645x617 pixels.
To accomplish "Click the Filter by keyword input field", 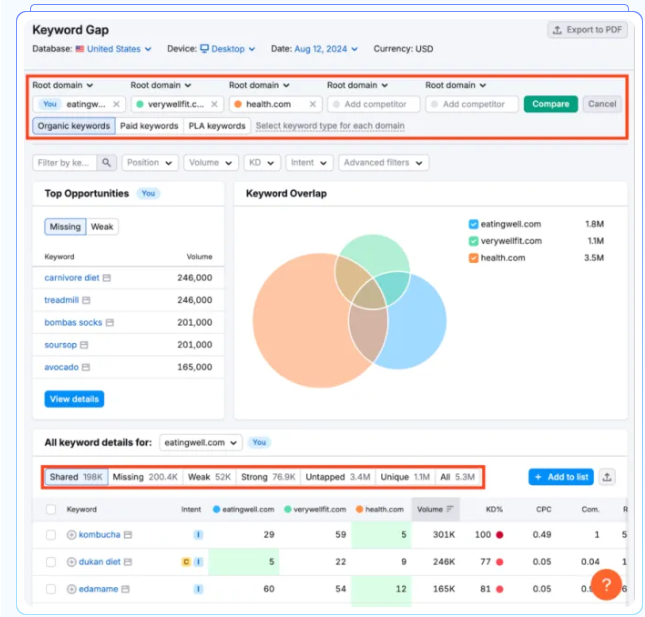I will point(65,162).
